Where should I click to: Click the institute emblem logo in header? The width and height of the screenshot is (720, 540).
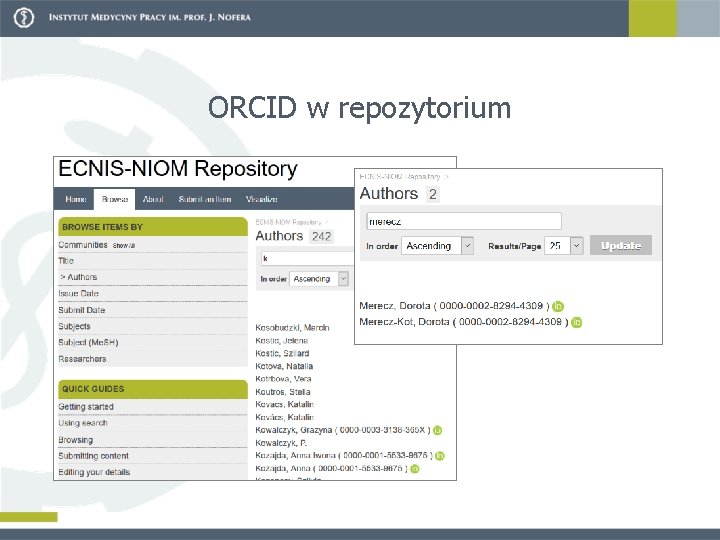[23, 18]
